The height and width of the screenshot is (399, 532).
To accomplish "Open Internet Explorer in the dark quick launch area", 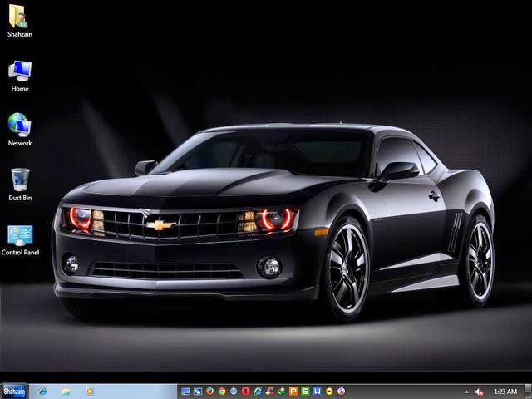I will point(258,392).
